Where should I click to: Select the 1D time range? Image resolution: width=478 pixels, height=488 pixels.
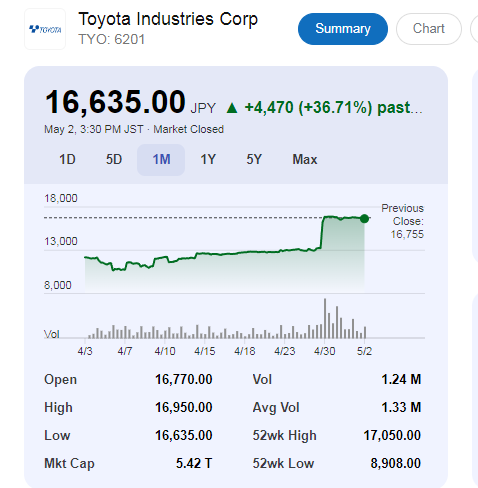click(67, 160)
